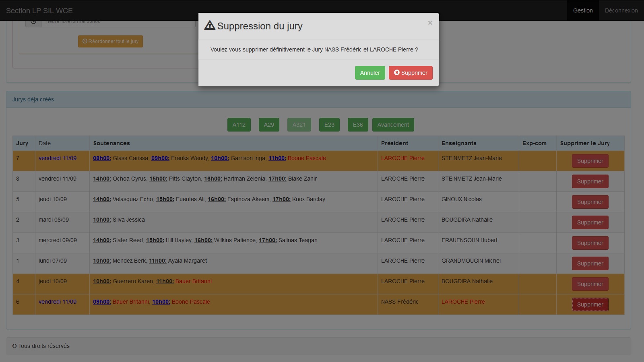This screenshot has width=644, height=362.
Task: Delete jury 2 with Supprimer button
Action: [x=590, y=222]
